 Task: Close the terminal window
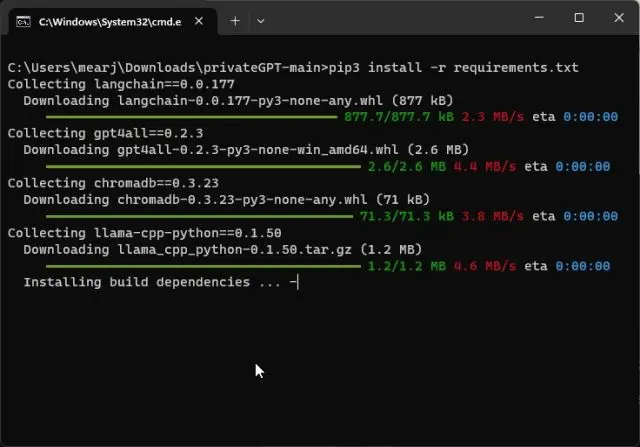(x=619, y=18)
